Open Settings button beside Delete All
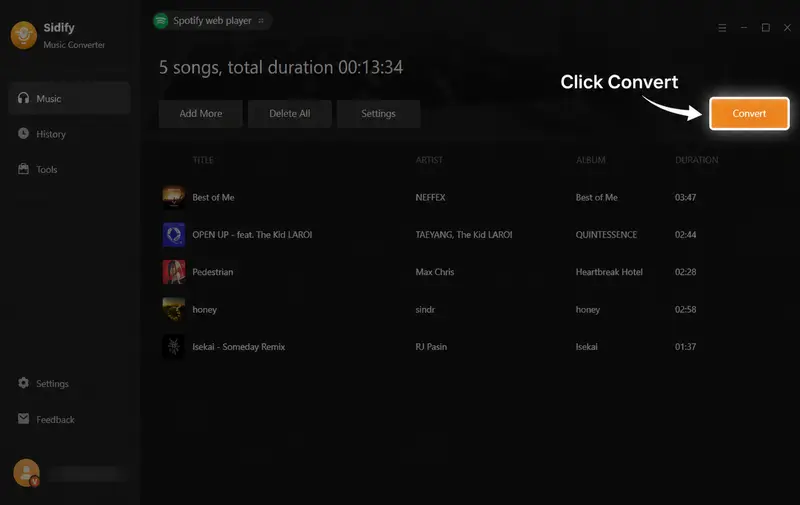 point(378,114)
